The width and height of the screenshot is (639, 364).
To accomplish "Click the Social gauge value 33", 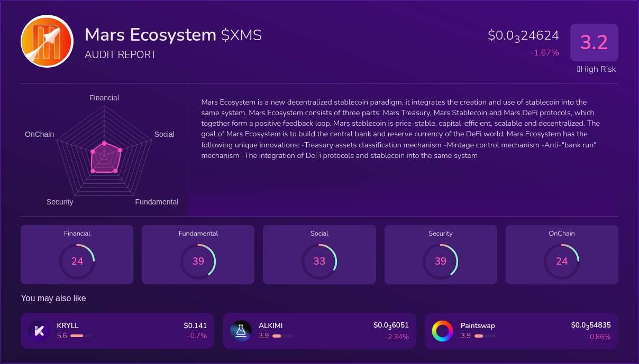I will [x=319, y=261].
